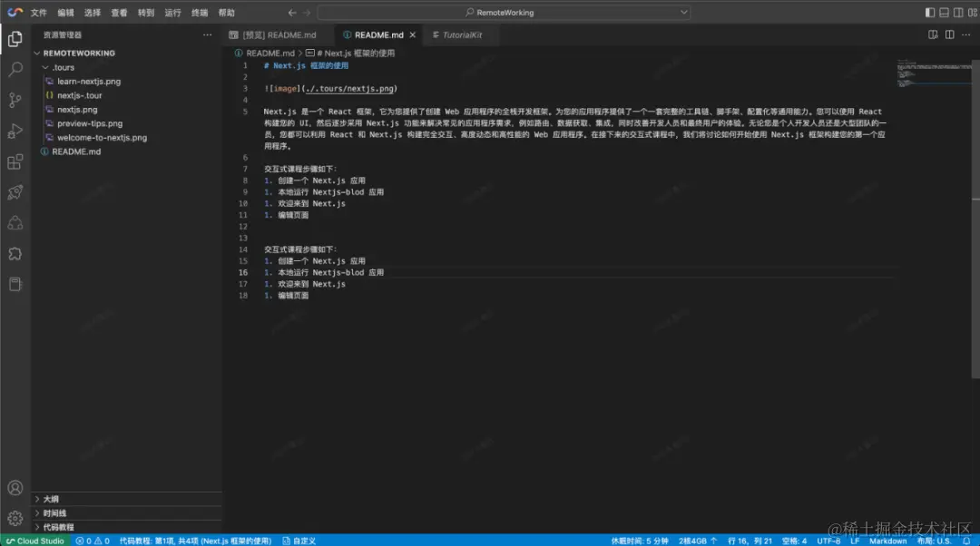Click 行 16, 列 21 cursor position
The width and height of the screenshot is (980, 546).
click(x=750, y=541)
